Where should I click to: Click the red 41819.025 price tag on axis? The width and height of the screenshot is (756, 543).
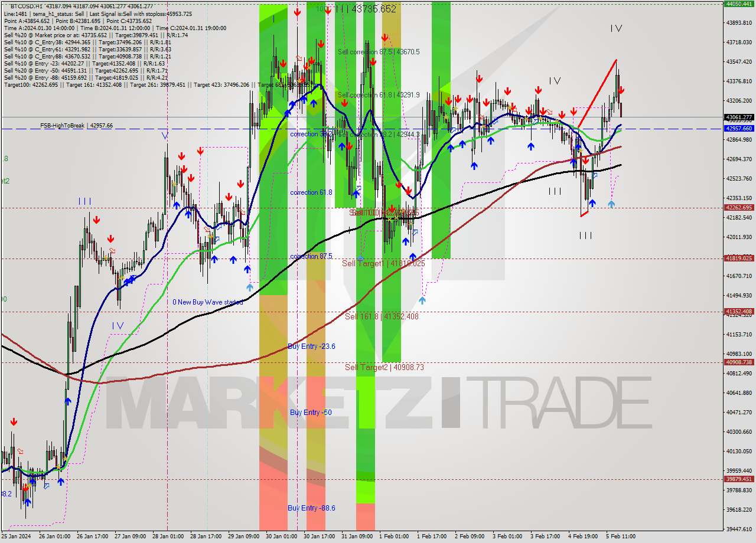(x=739, y=259)
